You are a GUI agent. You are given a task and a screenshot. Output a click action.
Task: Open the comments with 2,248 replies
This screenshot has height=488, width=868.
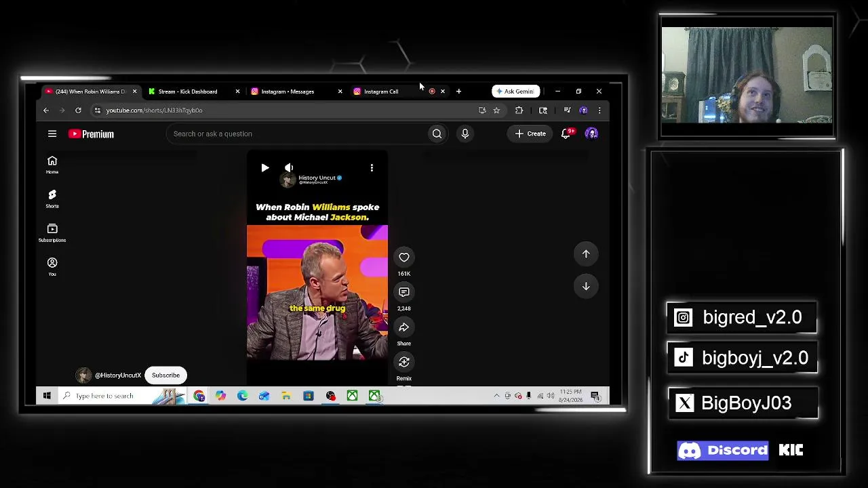[404, 292]
